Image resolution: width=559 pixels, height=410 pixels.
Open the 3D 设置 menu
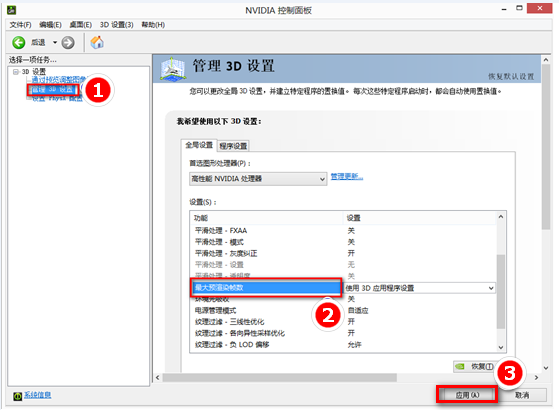pyautogui.click(x=117, y=25)
